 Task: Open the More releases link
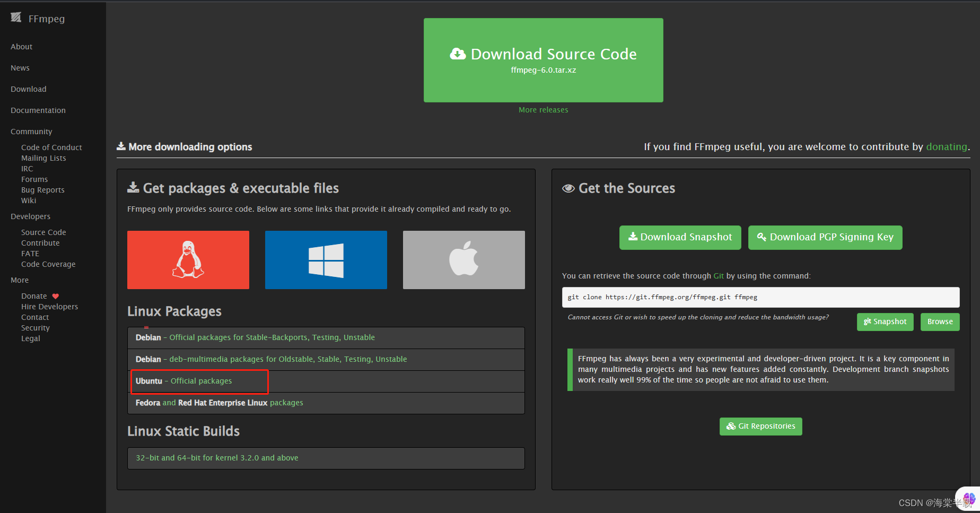pyautogui.click(x=544, y=110)
